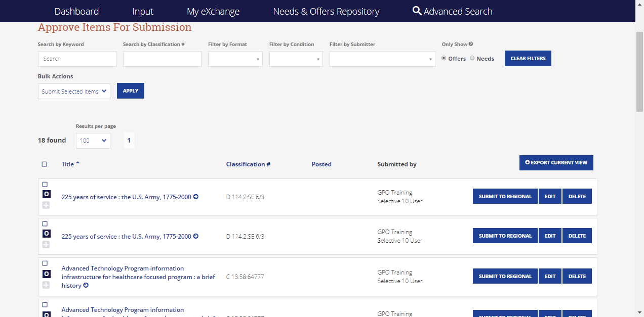Select the Needs radio button
Image resolution: width=644 pixels, height=317 pixels.
pos(472,58)
